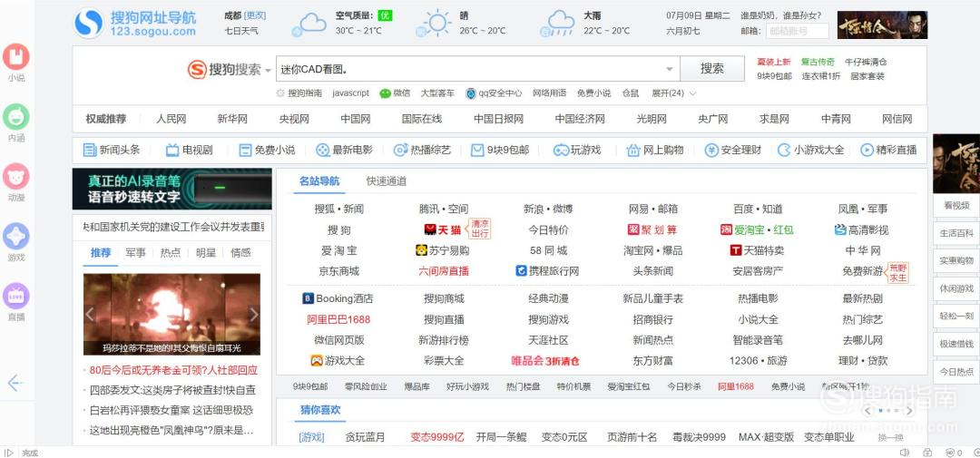Read headline 80后今后或无养老金可领
The width and height of the screenshot is (980, 458).
point(173,370)
